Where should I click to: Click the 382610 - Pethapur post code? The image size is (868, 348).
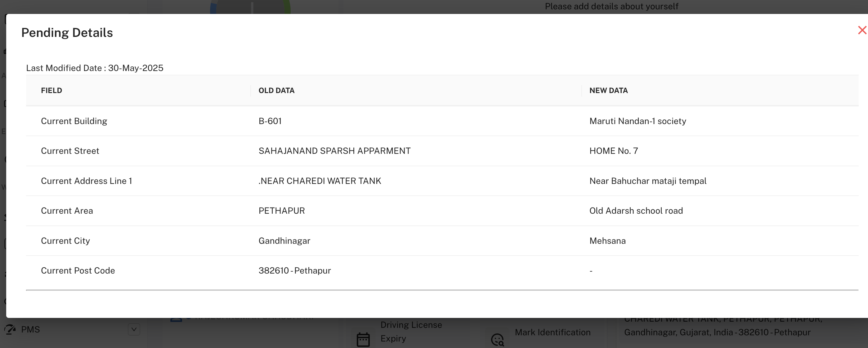coord(294,270)
